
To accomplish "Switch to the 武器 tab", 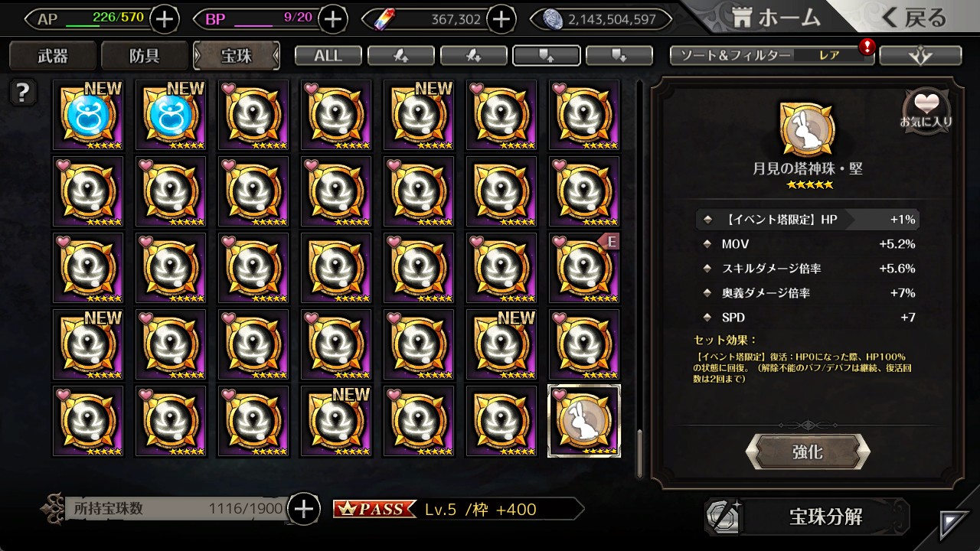I will click(x=53, y=56).
